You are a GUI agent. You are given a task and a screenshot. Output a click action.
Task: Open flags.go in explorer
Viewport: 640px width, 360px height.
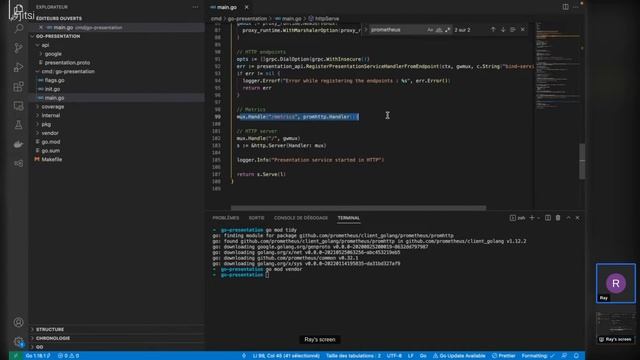(54, 80)
